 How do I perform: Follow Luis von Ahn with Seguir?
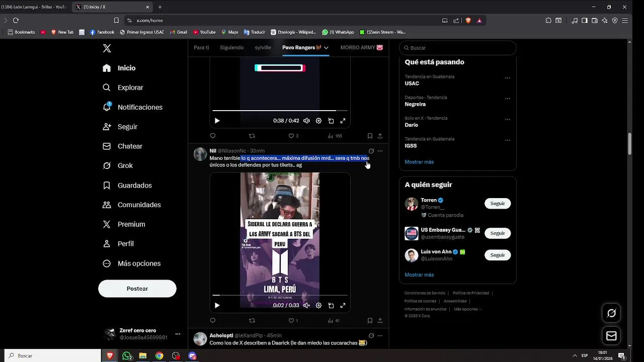tap(498, 255)
